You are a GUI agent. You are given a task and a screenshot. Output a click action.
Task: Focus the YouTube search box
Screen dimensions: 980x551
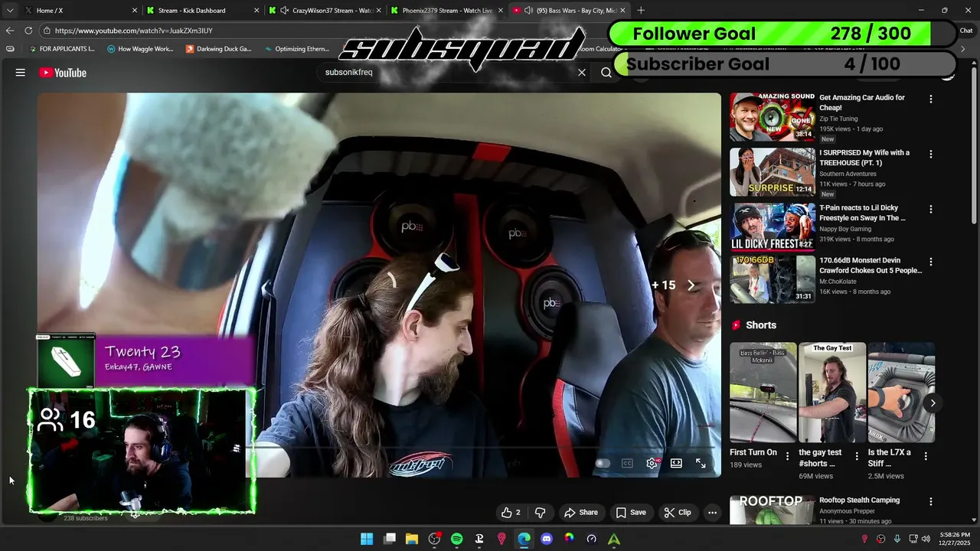(448, 73)
